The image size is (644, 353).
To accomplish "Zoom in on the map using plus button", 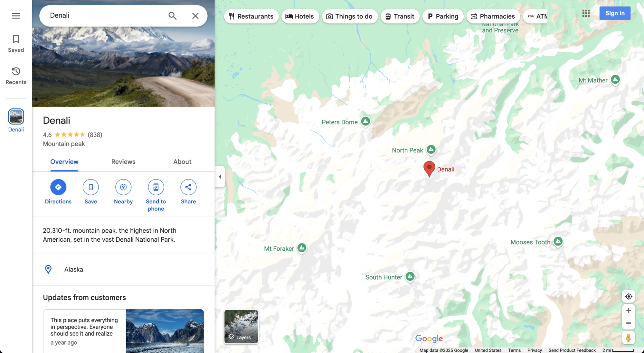I will click(x=628, y=311).
